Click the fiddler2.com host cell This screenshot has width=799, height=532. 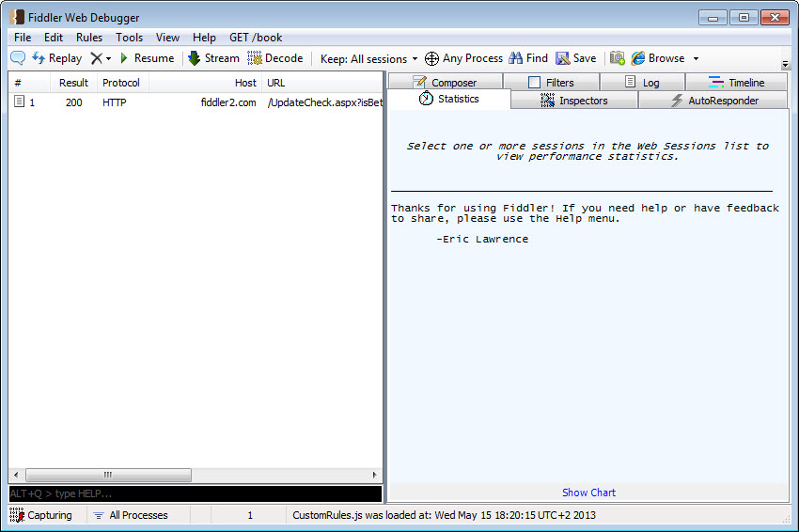[228, 102]
